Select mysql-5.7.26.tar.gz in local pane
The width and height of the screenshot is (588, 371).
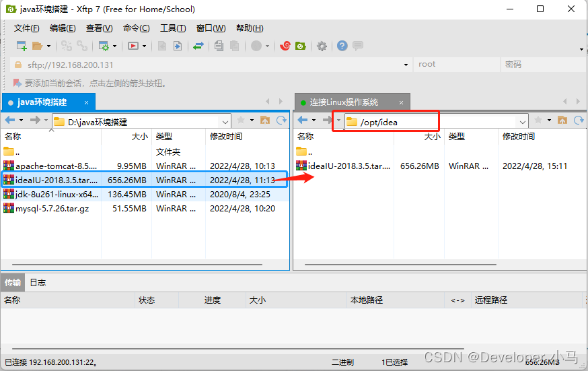[145, 209]
